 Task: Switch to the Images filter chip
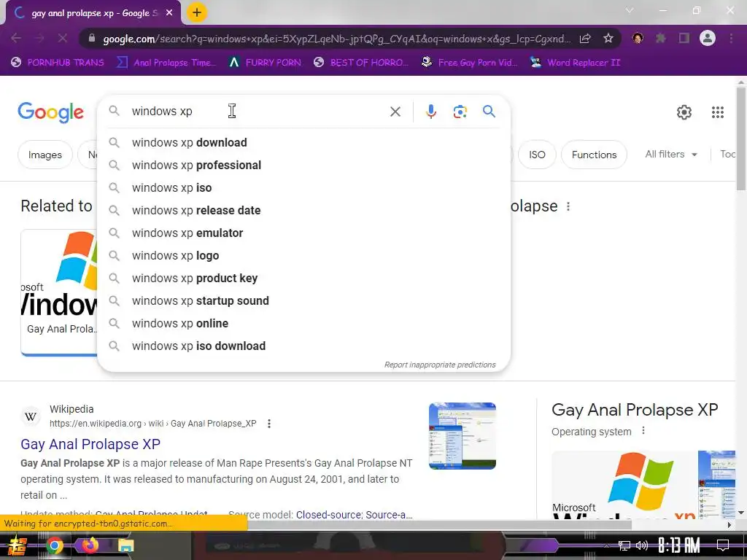coord(45,155)
